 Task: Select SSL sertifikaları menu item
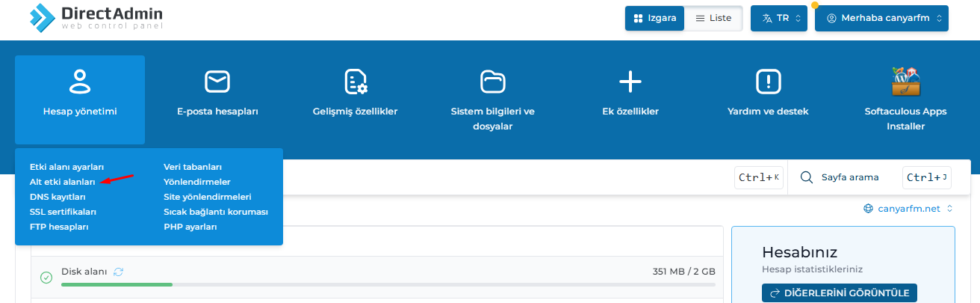click(63, 212)
